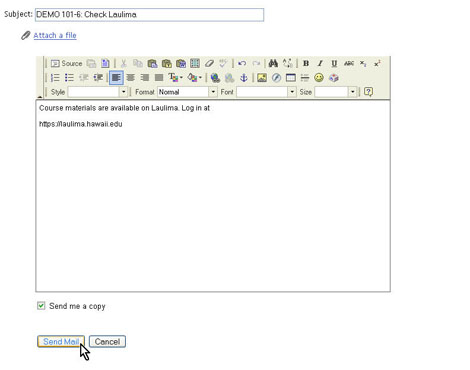This screenshot has height=370, width=470.
Task: Open find binoculars tool
Action: tap(273, 63)
